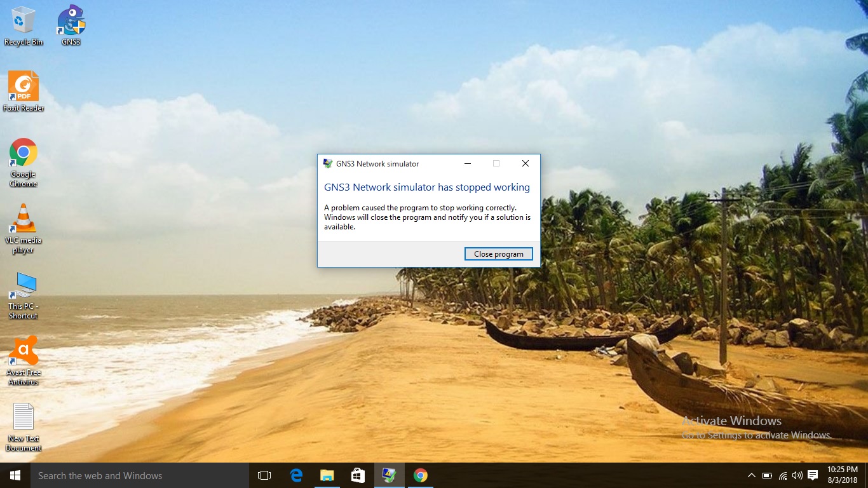The height and width of the screenshot is (488, 868).
Task: Select the Google Chrome desktop shortcut
Action: click(x=24, y=162)
